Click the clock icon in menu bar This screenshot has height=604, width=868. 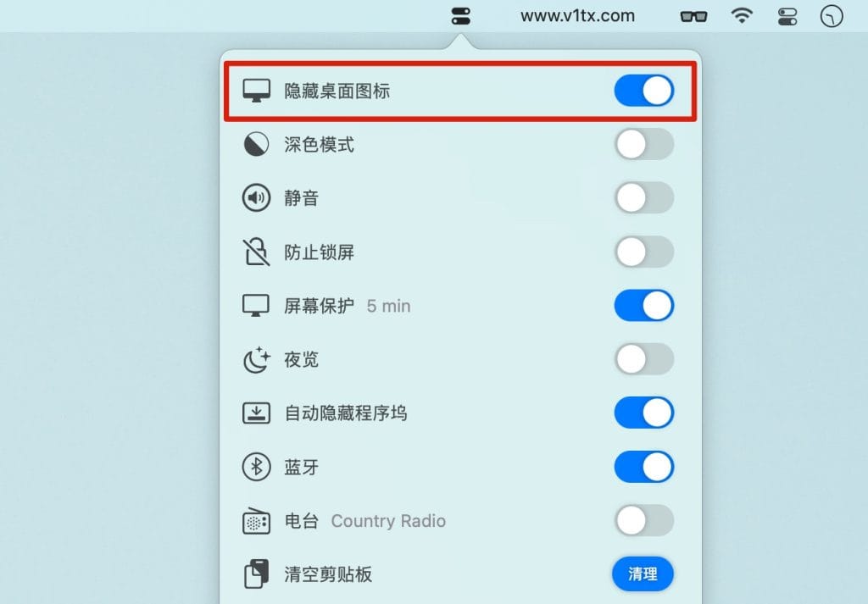(x=832, y=16)
